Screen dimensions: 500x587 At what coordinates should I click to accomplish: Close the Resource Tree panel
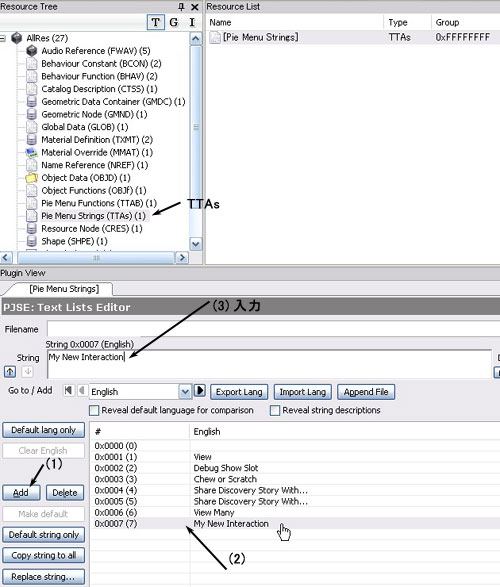click(x=195, y=7)
